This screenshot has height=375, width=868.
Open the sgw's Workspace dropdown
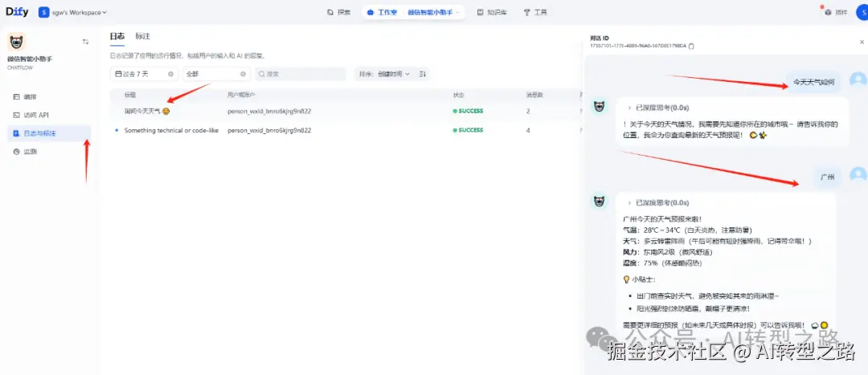pos(79,12)
